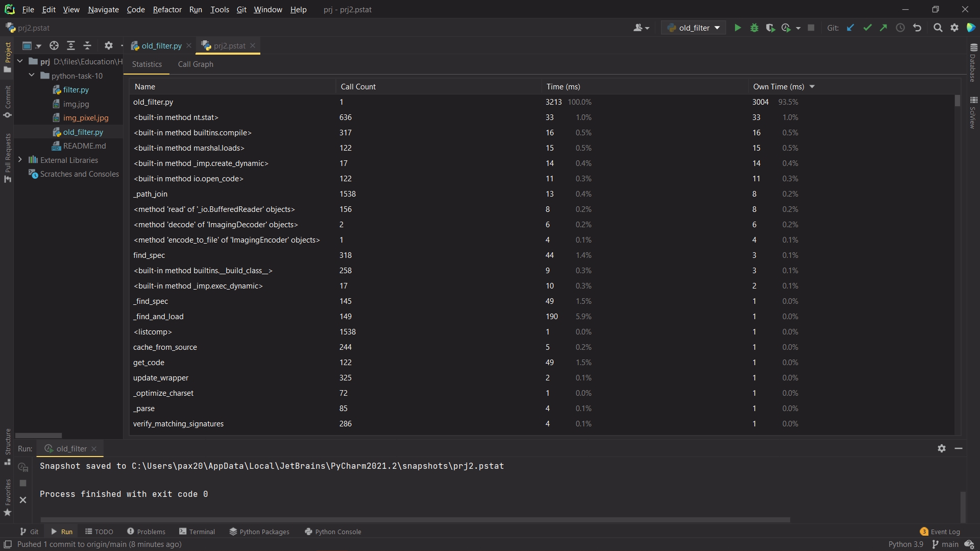Run old_filter with coverage icon
This screenshot has height=551, width=980.
coord(770,28)
